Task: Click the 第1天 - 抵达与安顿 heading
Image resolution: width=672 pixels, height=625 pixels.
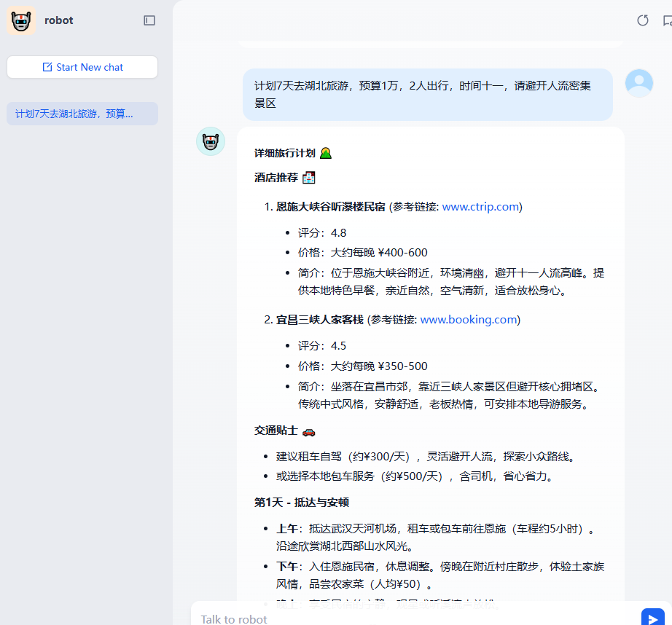Action: (301, 502)
